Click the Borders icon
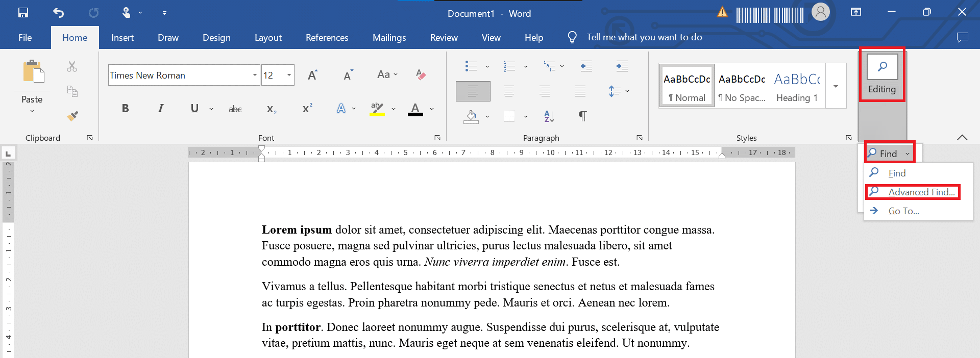The width and height of the screenshot is (980, 358). 509,116
